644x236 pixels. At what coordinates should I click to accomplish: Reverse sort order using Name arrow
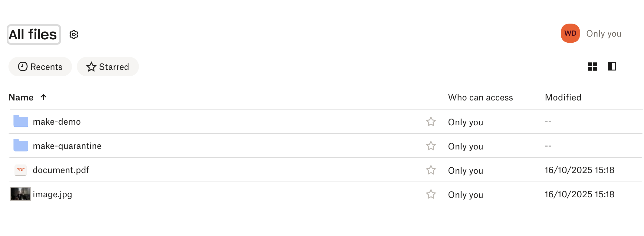44,97
